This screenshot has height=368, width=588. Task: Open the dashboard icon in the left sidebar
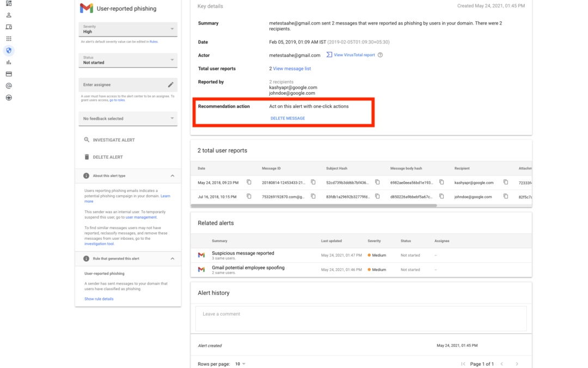tap(9, 3)
